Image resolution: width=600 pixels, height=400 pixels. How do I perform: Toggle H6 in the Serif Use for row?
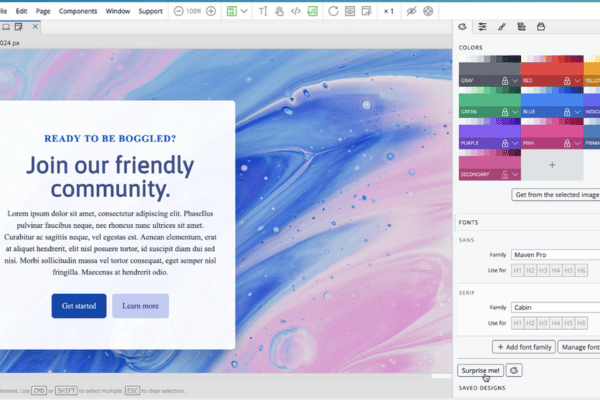click(581, 323)
